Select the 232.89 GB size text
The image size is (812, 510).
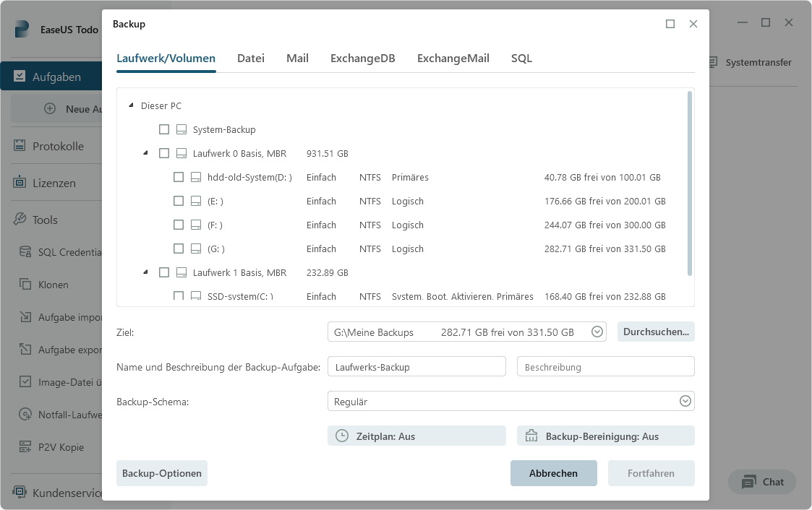[328, 272]
